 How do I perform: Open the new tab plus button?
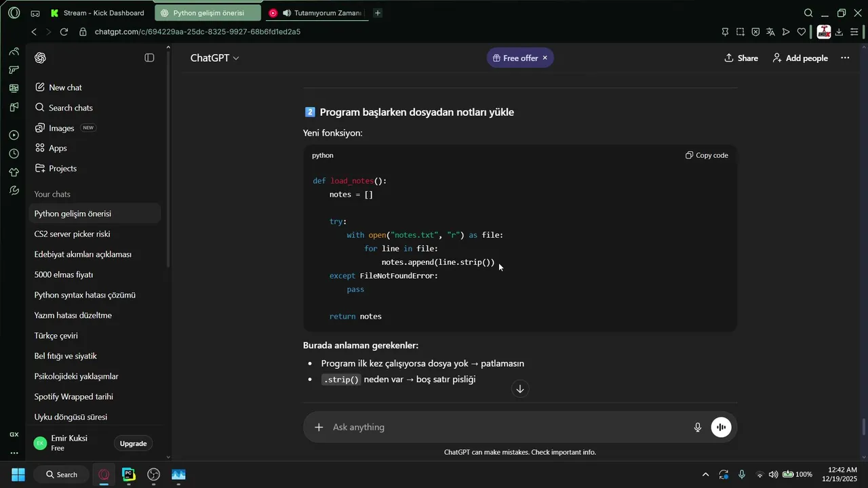pos(378,13)
